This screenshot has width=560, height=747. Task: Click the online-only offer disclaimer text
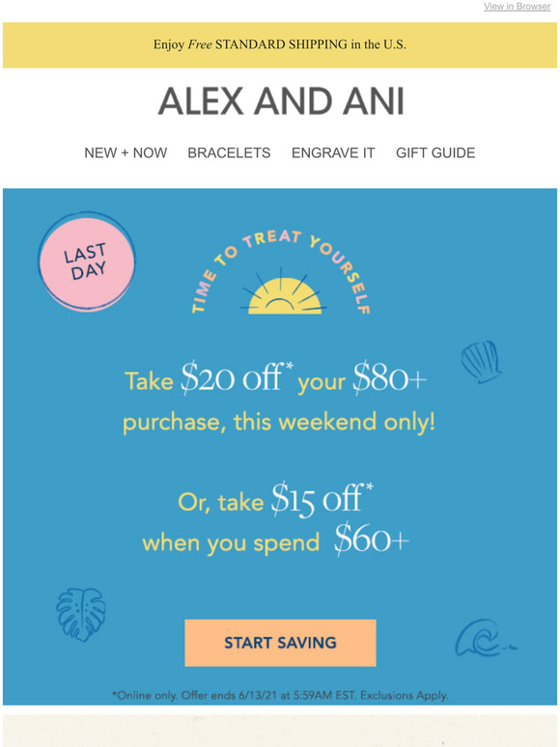tap(280, 696)
